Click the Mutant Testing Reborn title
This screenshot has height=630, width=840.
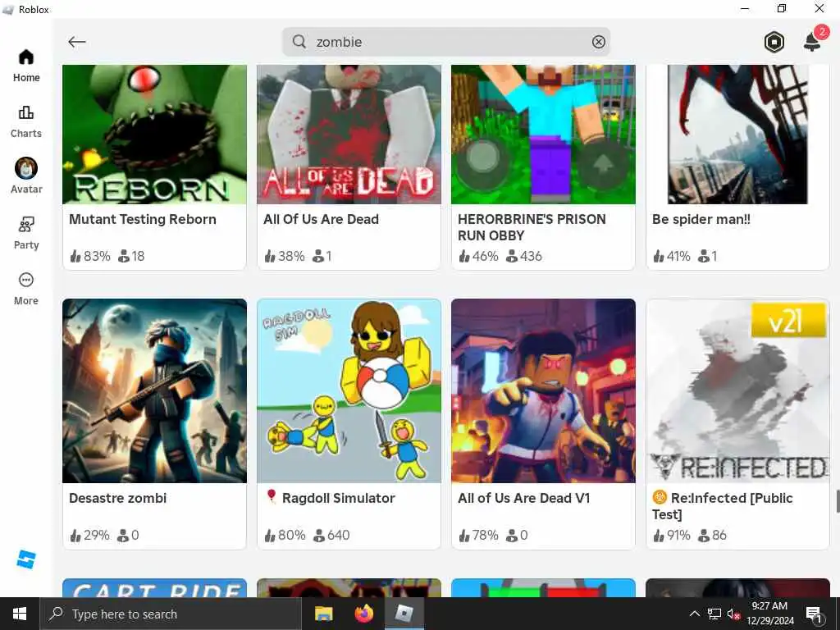(143, 219)
